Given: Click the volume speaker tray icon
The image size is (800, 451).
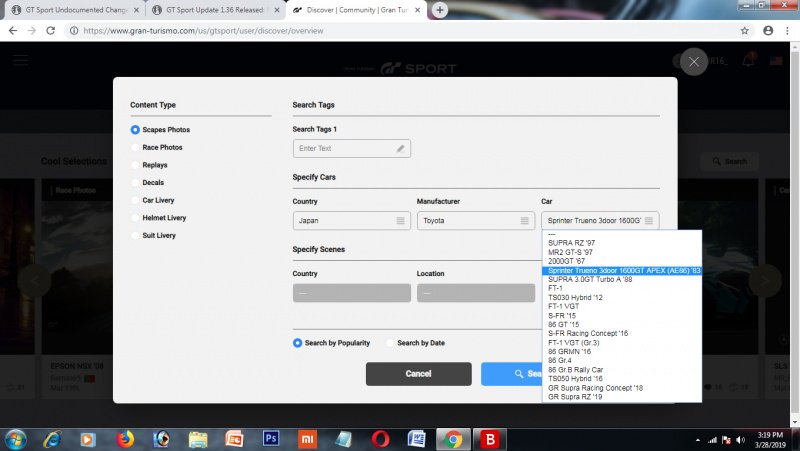Looking at the screenshot, I should click(741, 440).
